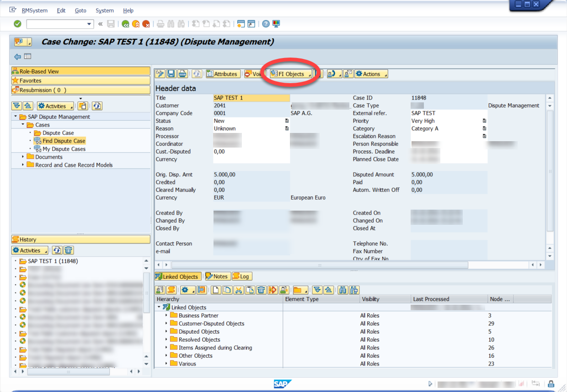The width and height of the screenshot is (567, 392).
Task: Open the Help question mark icon
Action: pyautogui.click(x=266, y=24)
